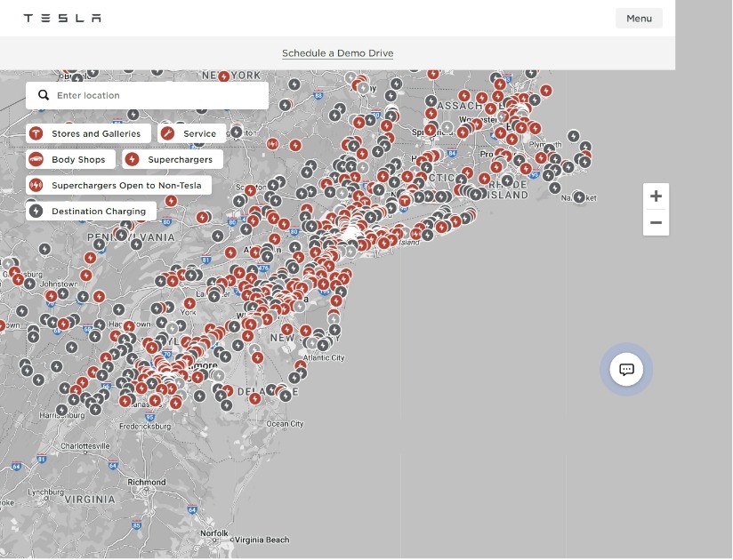Viewport: 733px width, 560px height.
Task: Toggle the Stores and Galleries filter
Action: (88, 133)
